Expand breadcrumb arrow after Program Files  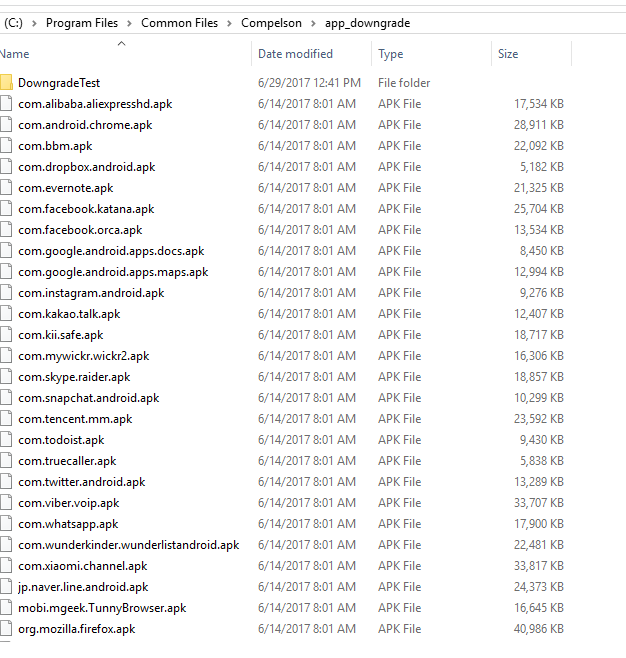(x=130, y=23)
